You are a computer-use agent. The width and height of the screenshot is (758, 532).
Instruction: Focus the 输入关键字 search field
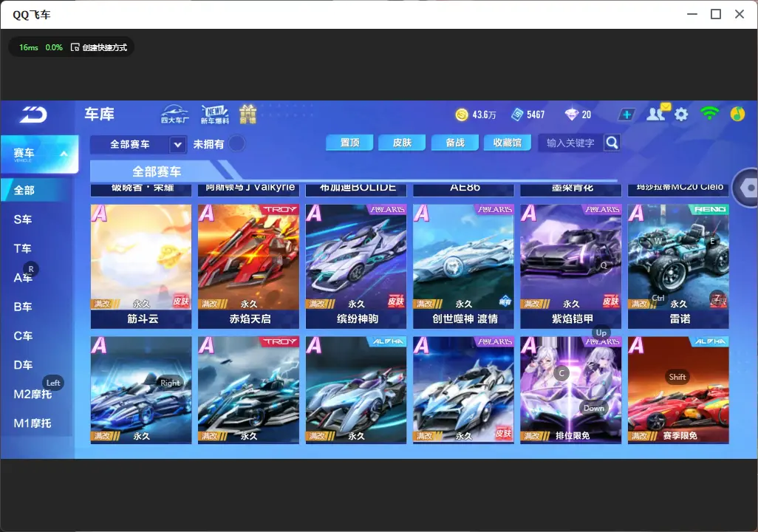(x=570, y=143)
